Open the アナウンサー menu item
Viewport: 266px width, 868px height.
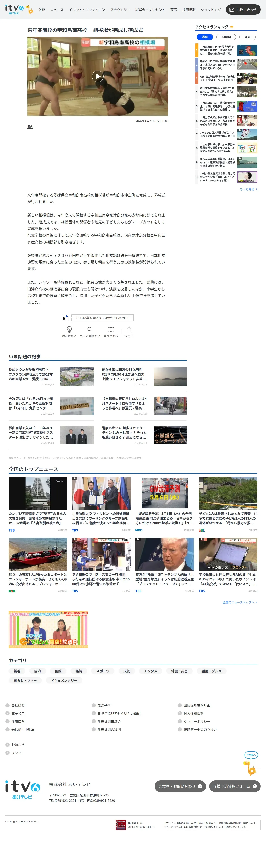[120, 10]
